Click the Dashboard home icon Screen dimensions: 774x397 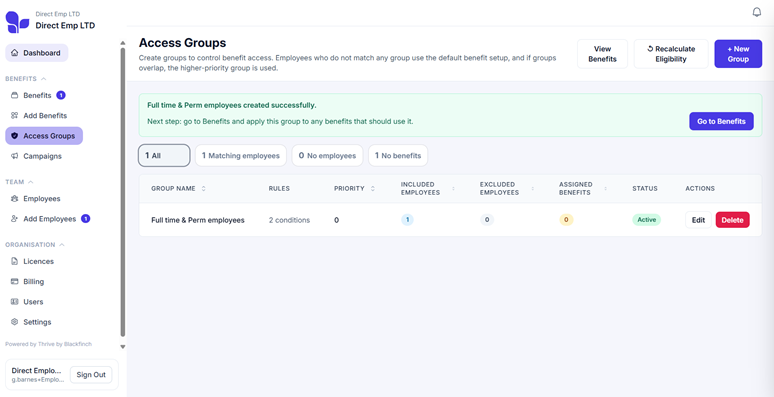(14, 53)
